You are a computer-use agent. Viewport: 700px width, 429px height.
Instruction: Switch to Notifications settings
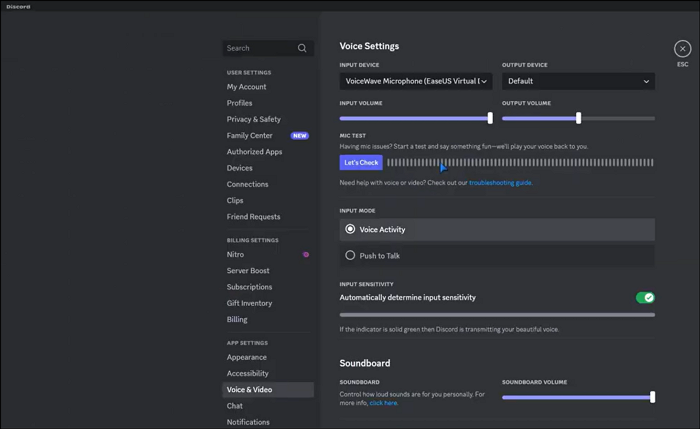248,422
